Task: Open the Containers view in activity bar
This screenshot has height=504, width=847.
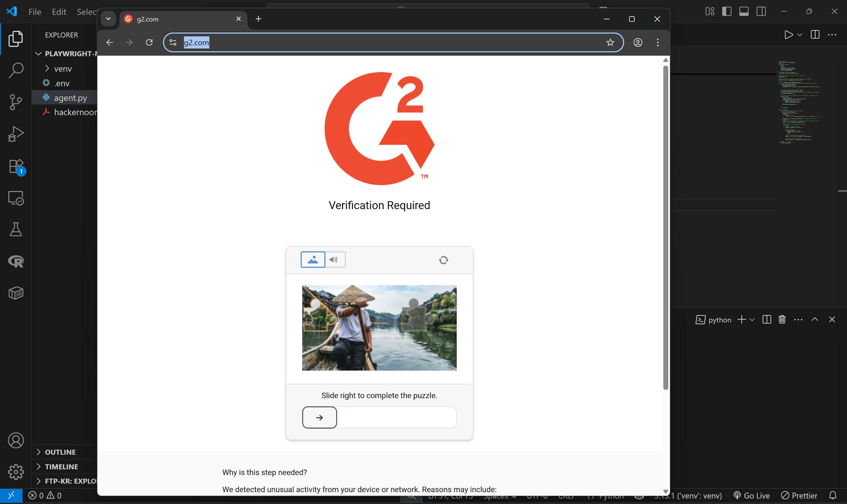Action: click(x=16, y=293)
